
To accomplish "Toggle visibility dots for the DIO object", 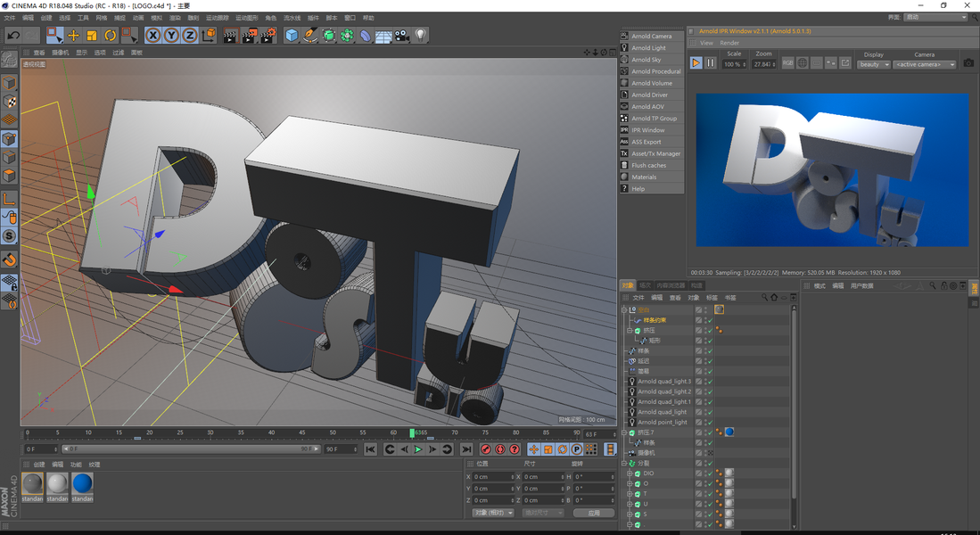I will (705, 473).
